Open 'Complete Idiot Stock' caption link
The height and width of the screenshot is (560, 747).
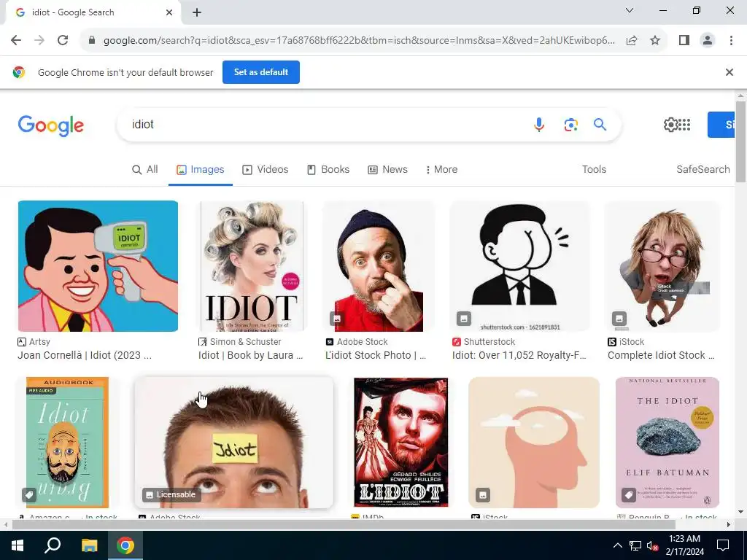(661, 355)
